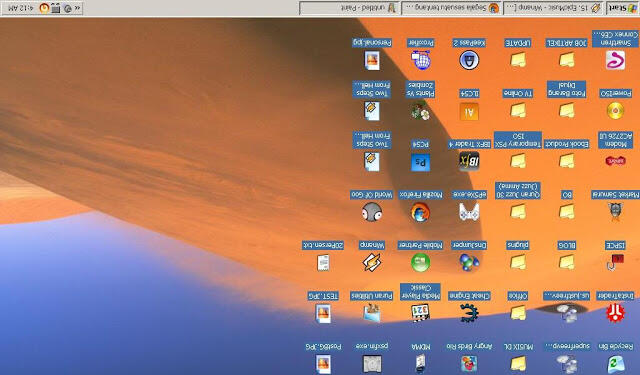The height and width of the screenshot is (375, 640).
Task: Open the UPDATE folder
Action: click(518, 60)
